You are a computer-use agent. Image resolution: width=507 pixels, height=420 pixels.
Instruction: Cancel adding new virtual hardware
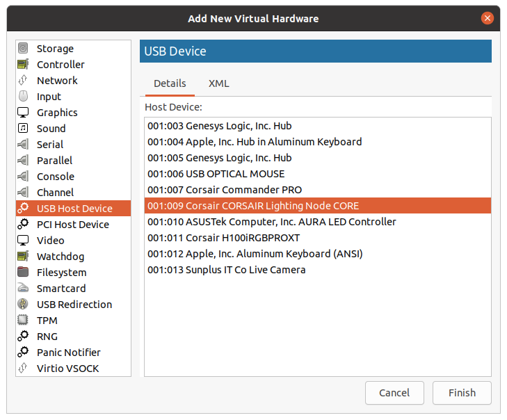click(x=394, y=393)
